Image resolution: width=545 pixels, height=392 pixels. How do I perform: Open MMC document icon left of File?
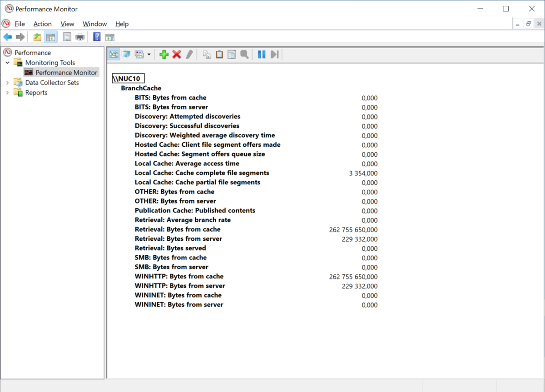6,24
